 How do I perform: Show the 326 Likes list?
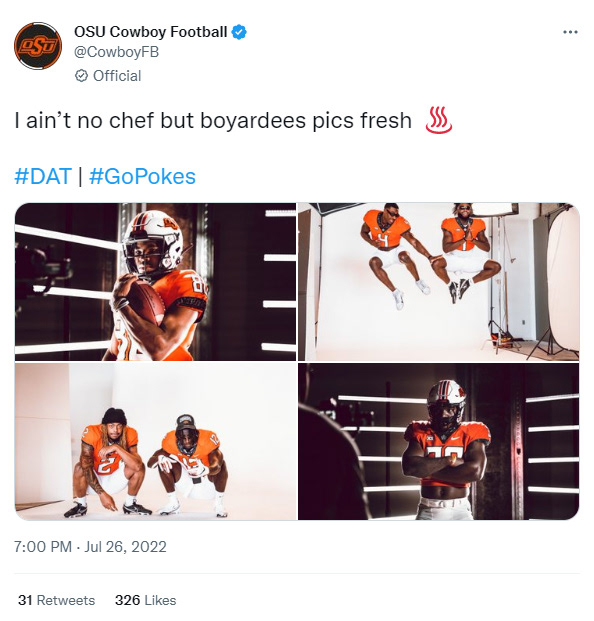(145, 600)
